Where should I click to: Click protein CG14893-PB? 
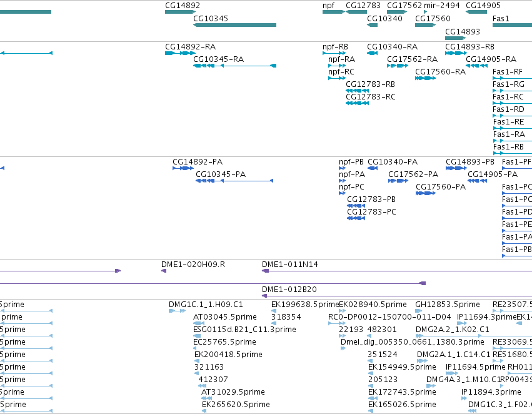(x=470, y=162)
